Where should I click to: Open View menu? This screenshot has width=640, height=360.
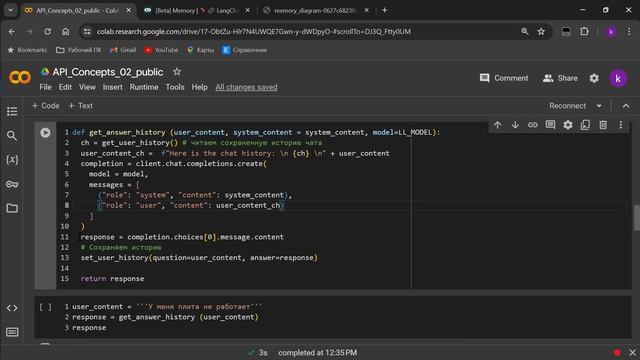[x=87, y=87]
